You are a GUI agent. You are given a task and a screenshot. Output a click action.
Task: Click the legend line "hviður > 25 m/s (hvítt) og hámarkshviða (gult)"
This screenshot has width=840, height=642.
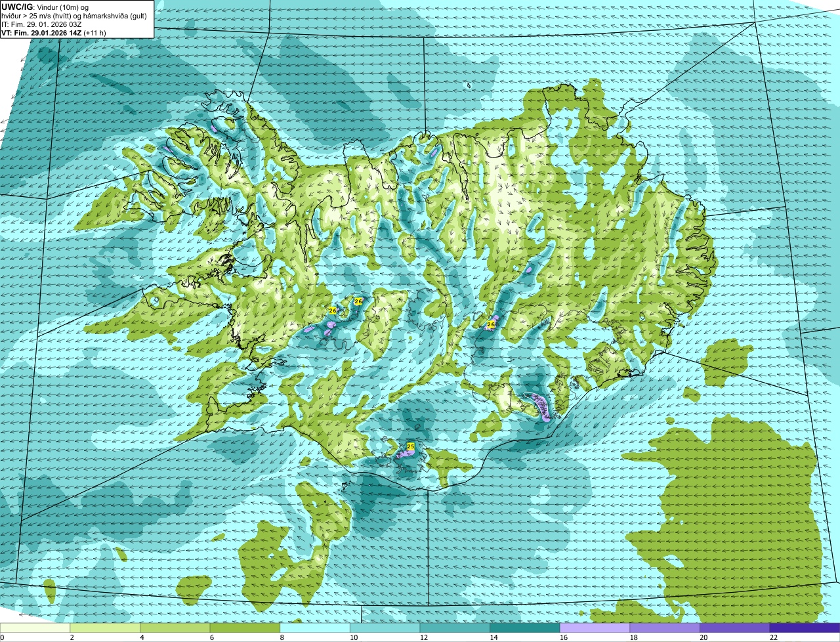click(x=74, y=15)
